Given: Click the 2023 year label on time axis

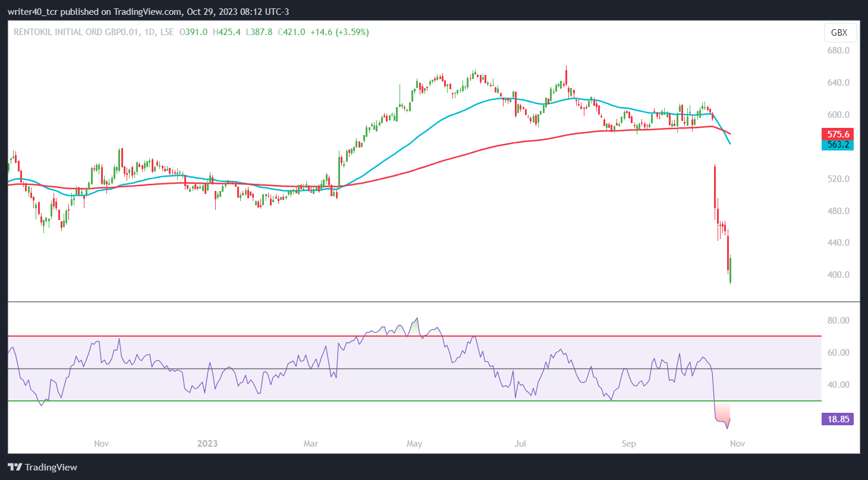Looking at the screenshot, I should click(x=207, y=444).
